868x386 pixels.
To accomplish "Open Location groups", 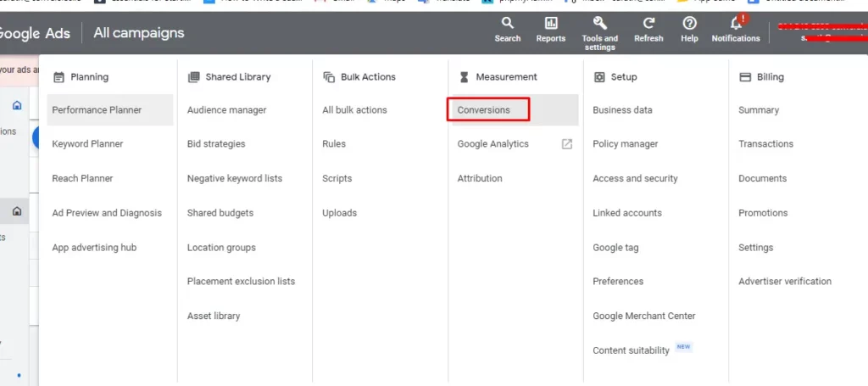I will 221,248.
